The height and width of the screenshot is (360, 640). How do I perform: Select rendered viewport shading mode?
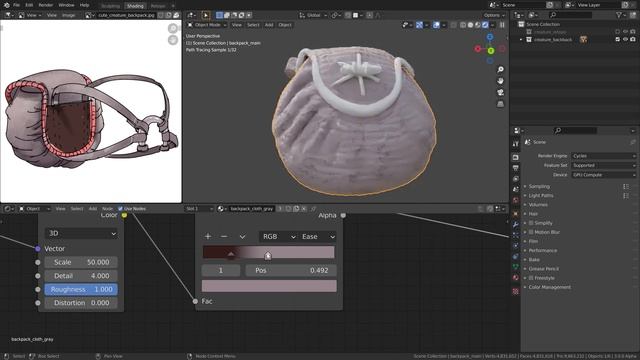point(485,25)
